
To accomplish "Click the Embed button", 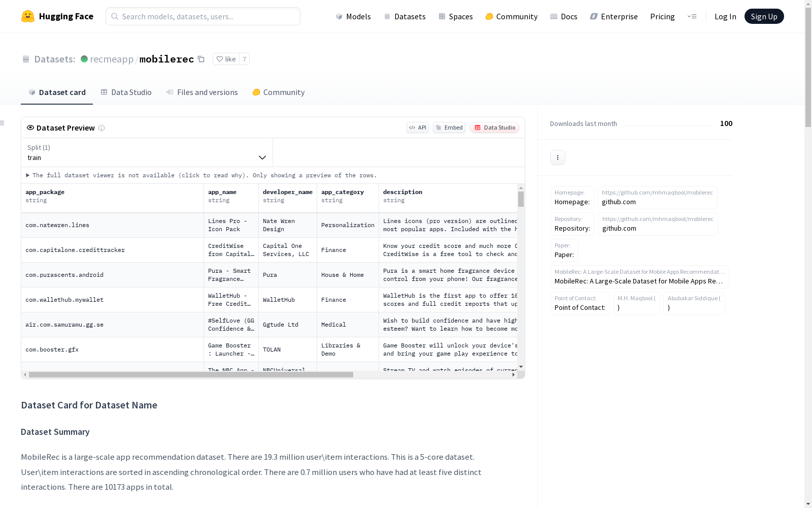I will tap(449, 128).
